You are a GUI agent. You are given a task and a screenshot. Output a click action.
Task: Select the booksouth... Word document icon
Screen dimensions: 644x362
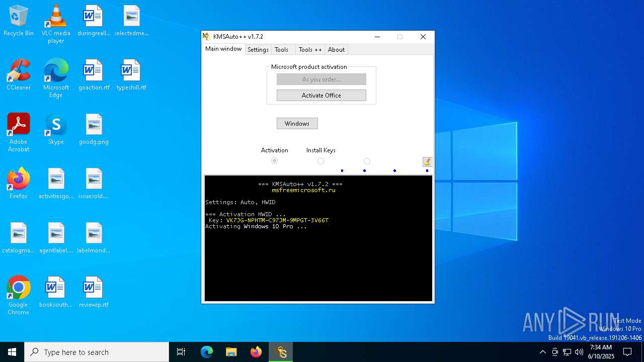(56, 293)
